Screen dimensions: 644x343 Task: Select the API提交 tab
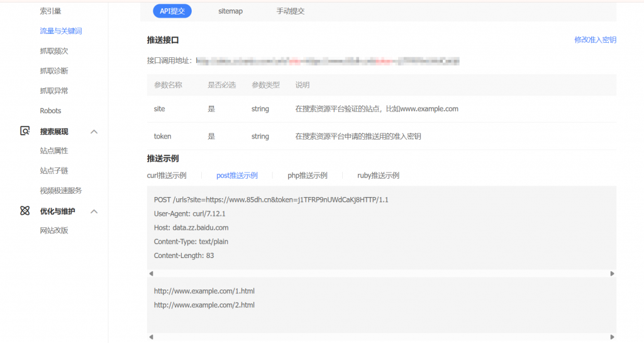click(x=172, y=11)
